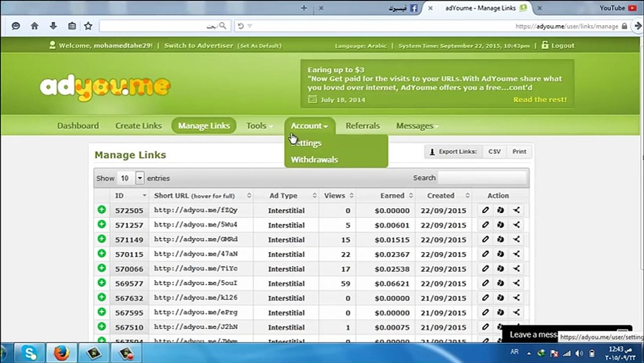Screen dimensions: 644x363
Task: Share link 572505
Action: coord(516,210)
